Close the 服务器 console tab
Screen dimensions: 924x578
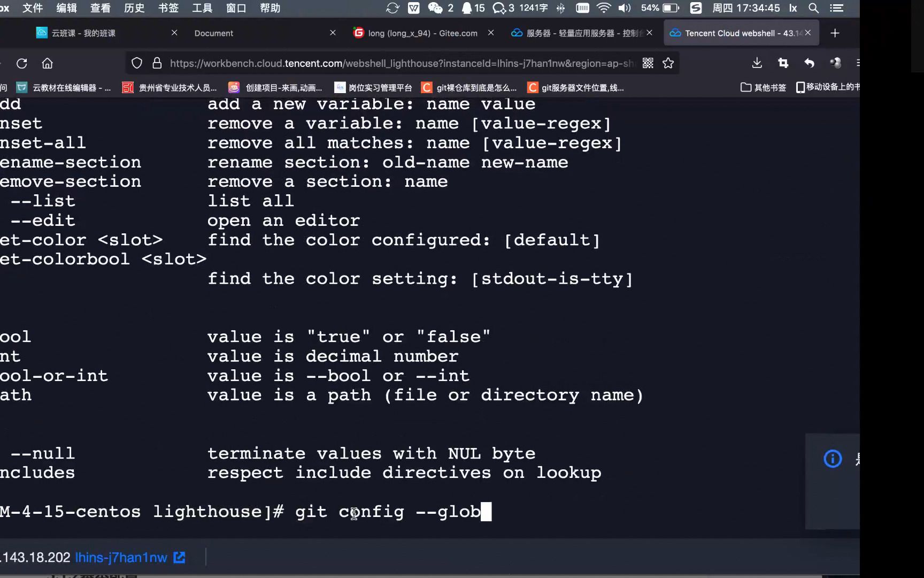(x=649, y=33)
